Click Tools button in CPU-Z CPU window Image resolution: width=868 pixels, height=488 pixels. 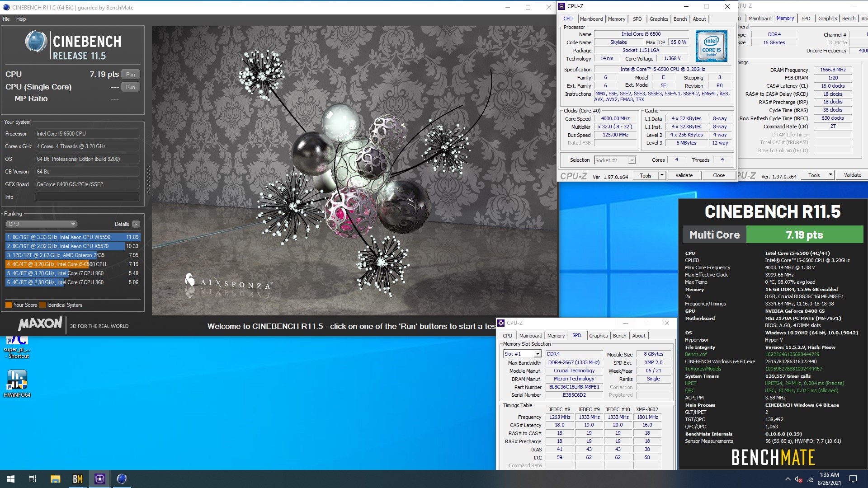(x=646, y=175)
